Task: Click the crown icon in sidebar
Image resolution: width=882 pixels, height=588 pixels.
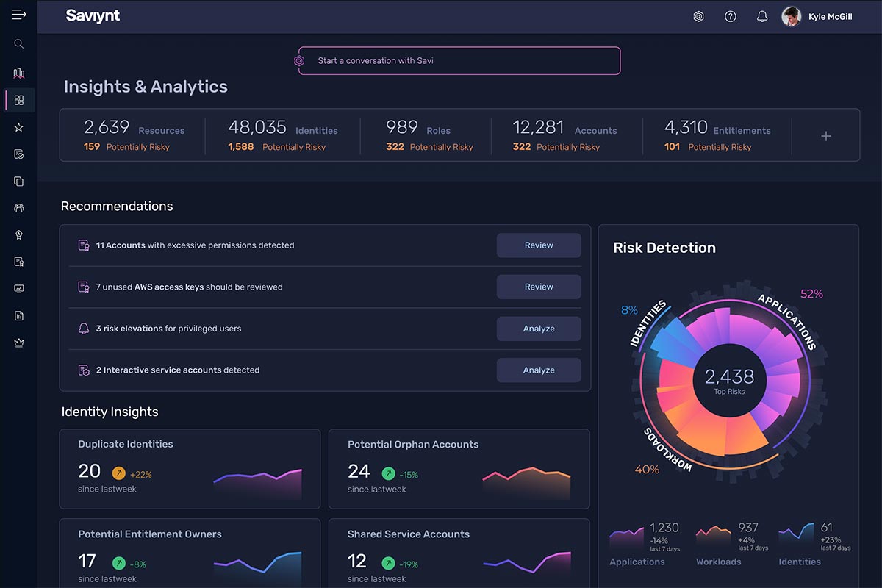Action: pos(19,343)
